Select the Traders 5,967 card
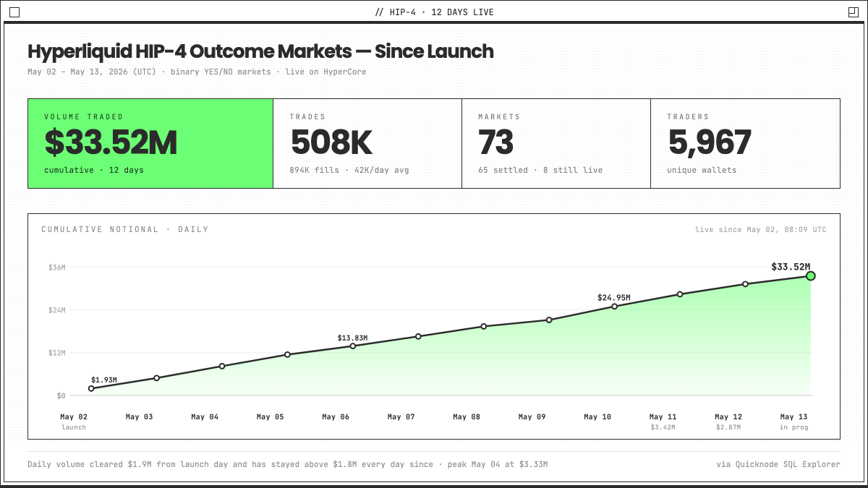This screenshot has height=488, width=868. coord(745,143)
